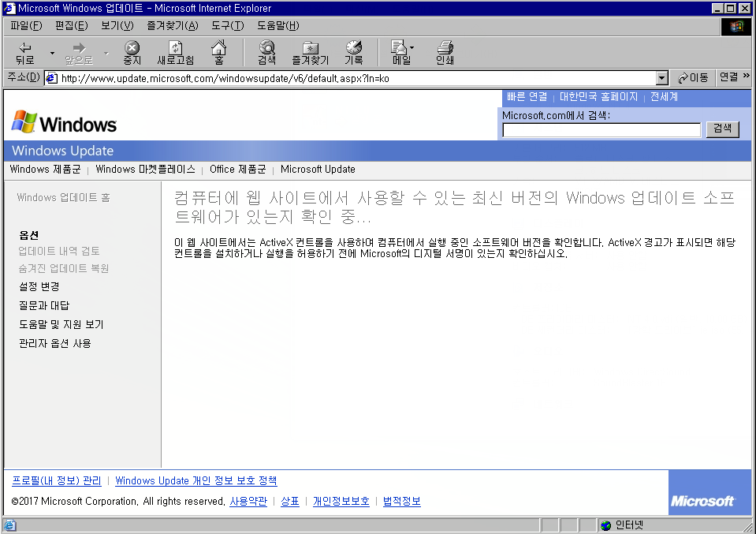Open the Office 제품군 tab
Viewport: 756px width, 534px height.
pos(238,170)
